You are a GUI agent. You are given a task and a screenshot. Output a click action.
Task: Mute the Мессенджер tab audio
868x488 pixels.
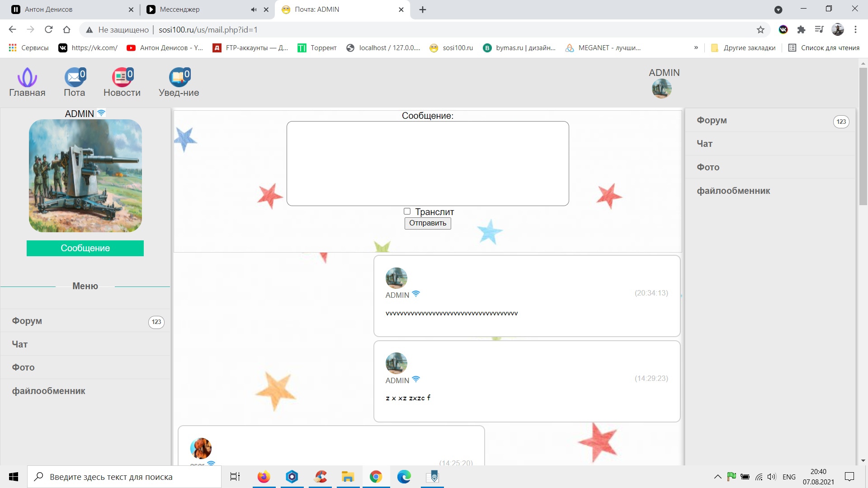click(x=254, y=9)
